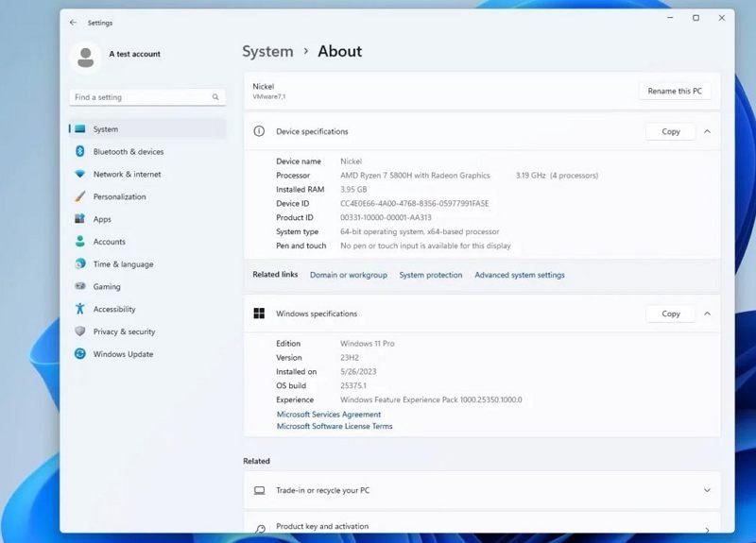Click the Accounts person icon
Image resolution: width=756 pixels, height=543 pixels.
80,242
